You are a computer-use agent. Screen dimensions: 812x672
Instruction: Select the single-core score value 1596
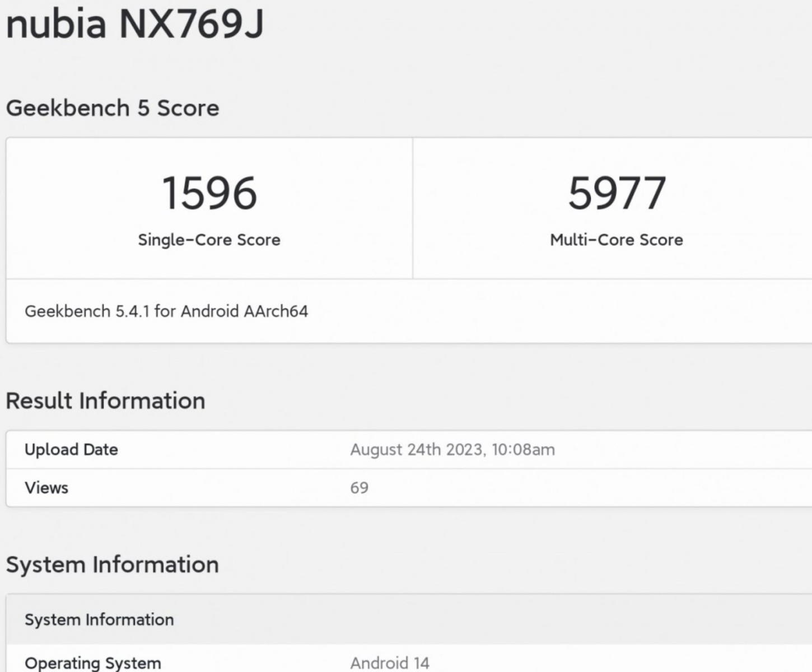(209, 193)
